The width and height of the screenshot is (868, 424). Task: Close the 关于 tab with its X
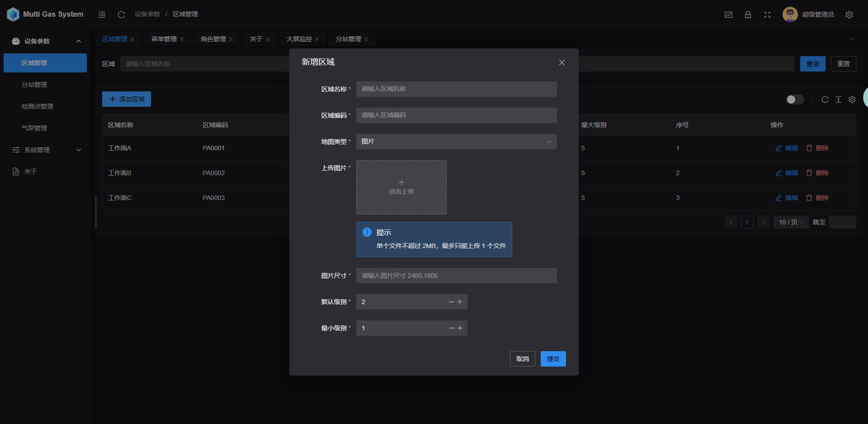point(268,39)
